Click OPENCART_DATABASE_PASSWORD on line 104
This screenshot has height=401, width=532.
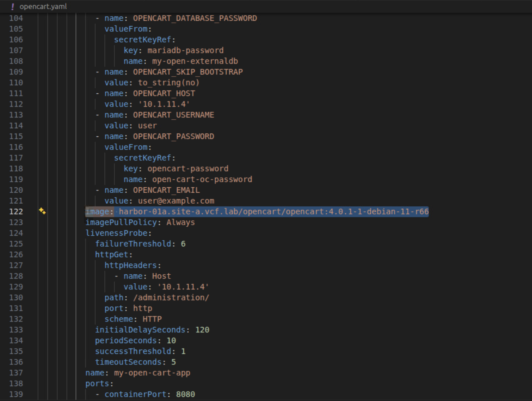[x=195, y=18]
